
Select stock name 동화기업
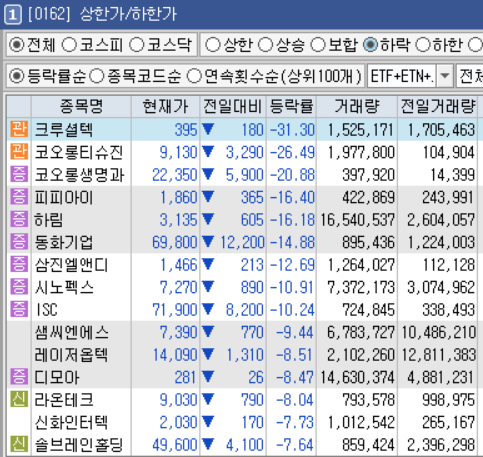pyautogui.click(x=64, y=242)
